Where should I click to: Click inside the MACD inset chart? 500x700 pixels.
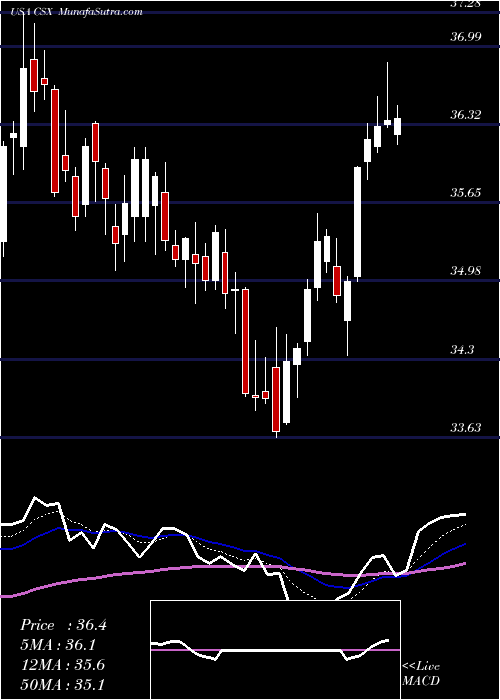(275, 650)
